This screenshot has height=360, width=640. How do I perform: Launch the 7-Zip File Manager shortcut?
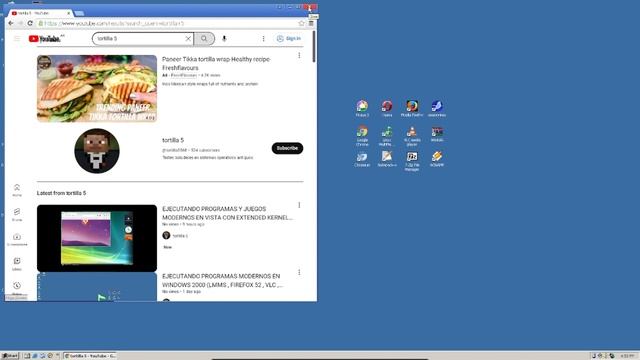[x=412, y=161]
